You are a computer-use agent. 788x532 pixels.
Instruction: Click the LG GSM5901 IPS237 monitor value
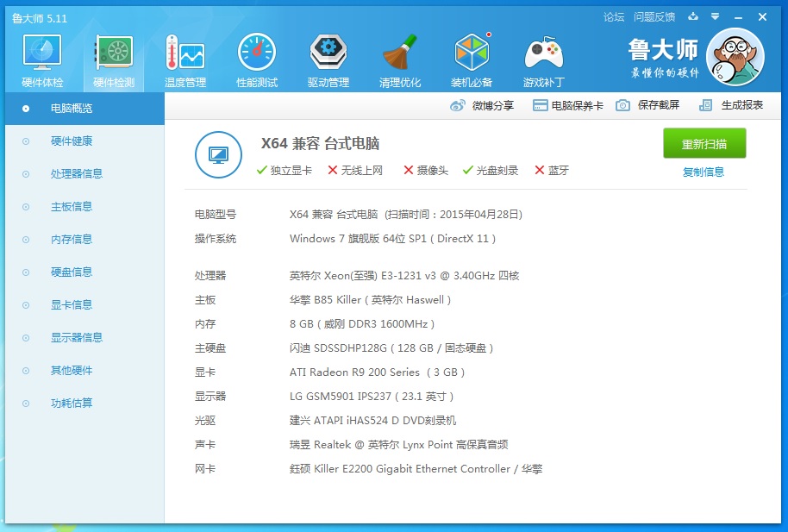[x=372, y=397]
